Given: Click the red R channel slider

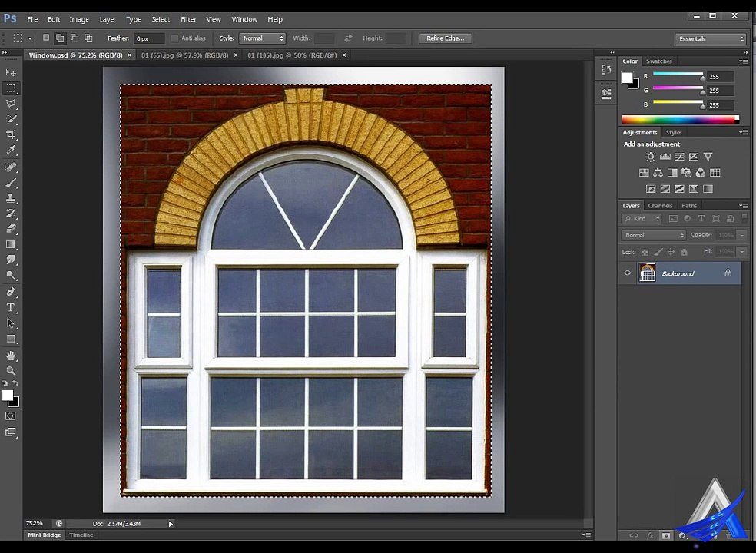Looking at the screenshot, I should [x=678, y=75].
